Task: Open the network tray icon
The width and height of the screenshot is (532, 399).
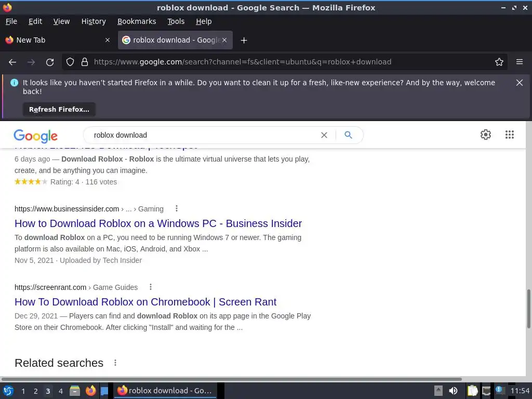Action: click(x=486, y=391)
